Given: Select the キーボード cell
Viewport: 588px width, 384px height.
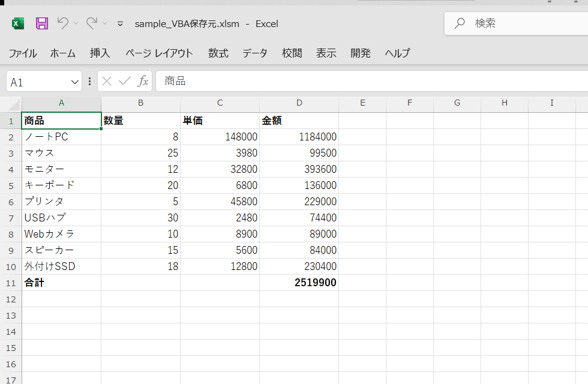Looking at the screenshot, I should pos(61,185).
